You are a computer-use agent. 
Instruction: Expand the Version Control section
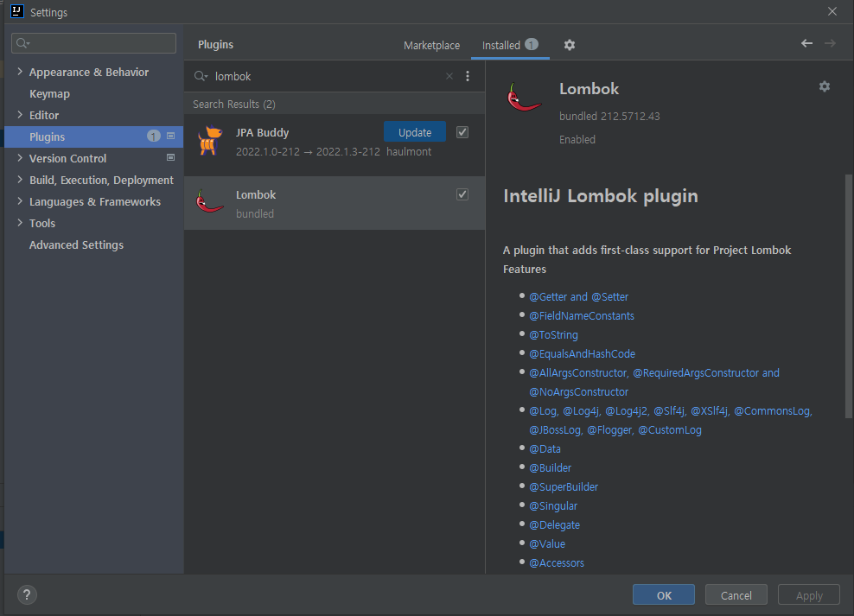point(20,158)
